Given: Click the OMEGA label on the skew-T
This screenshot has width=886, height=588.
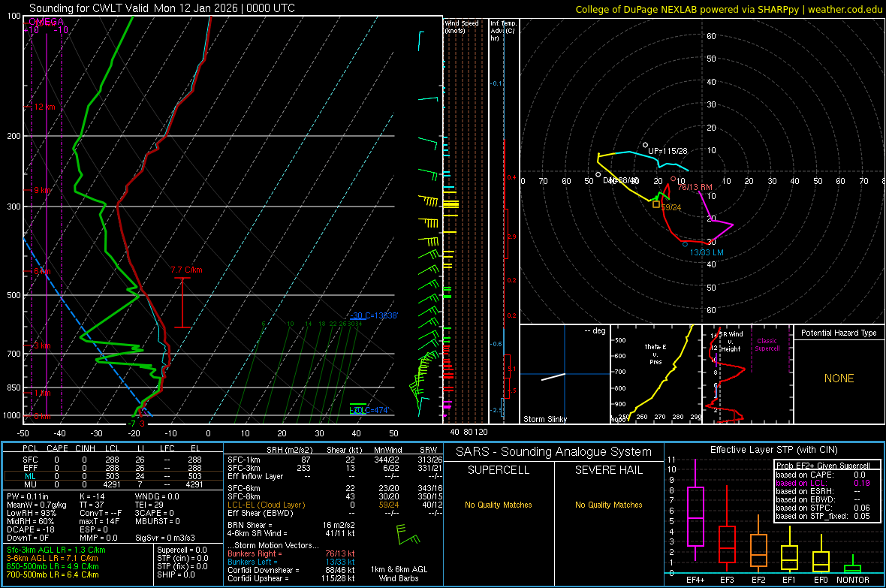Looking at the screenshot, I should (x=47, y=22).
